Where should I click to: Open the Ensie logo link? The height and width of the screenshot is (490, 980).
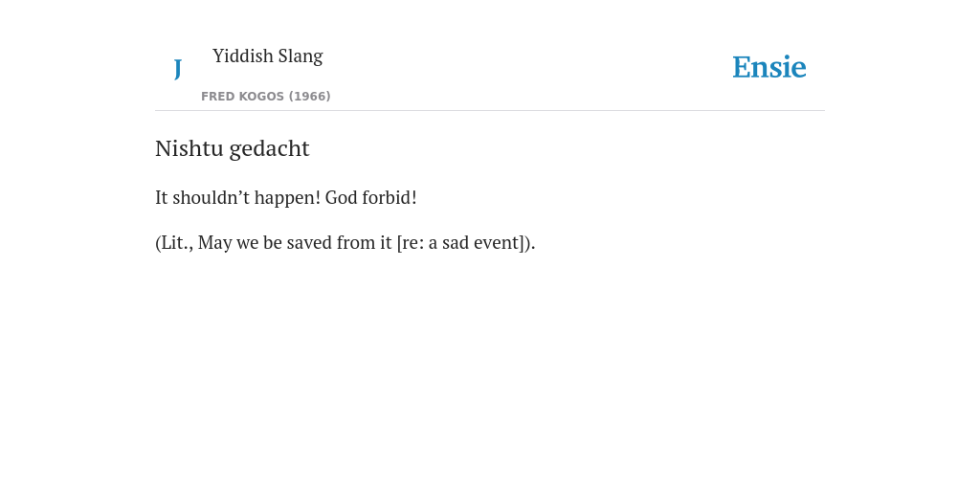click(x=769, y=67)
